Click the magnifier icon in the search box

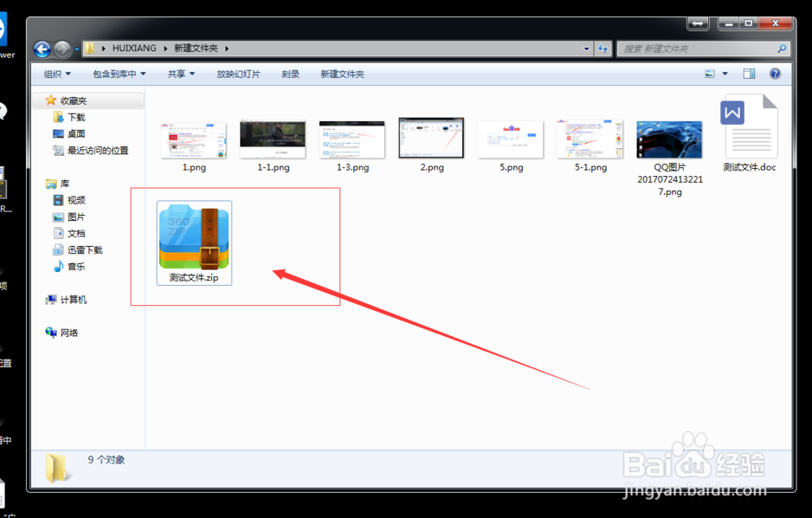pyautogui.click(x=782, y=49)
